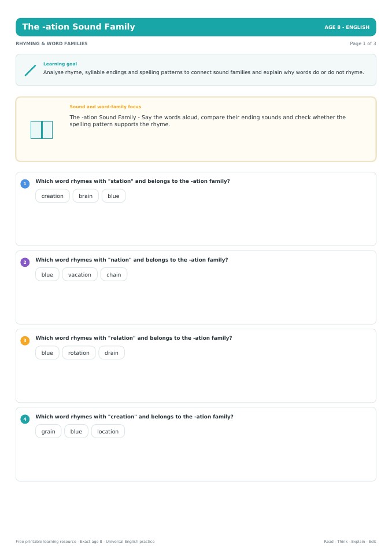Viewport: 392px width, 555px height.
Task: Click the 'The -ation Sound Family' title
Action: click(x=79, y=27)
